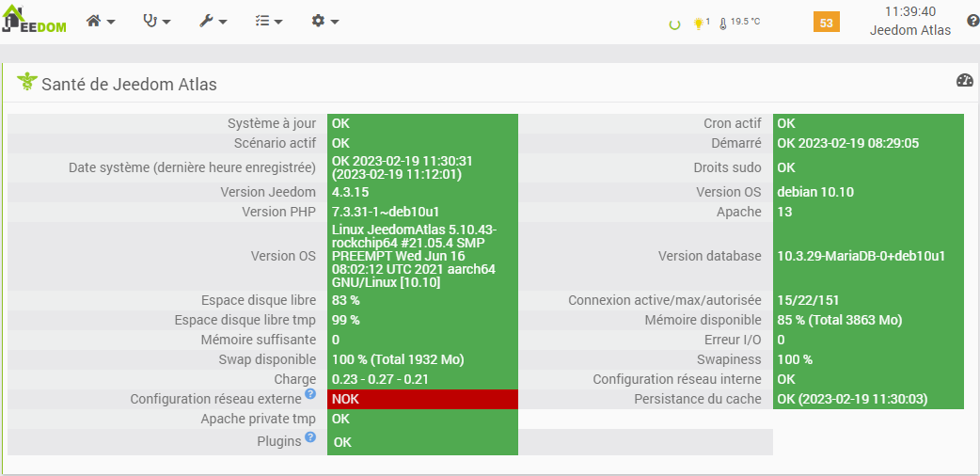Click help icon next to Configuration réseau externe
The image size is (980, 476).
click(310, 393)
